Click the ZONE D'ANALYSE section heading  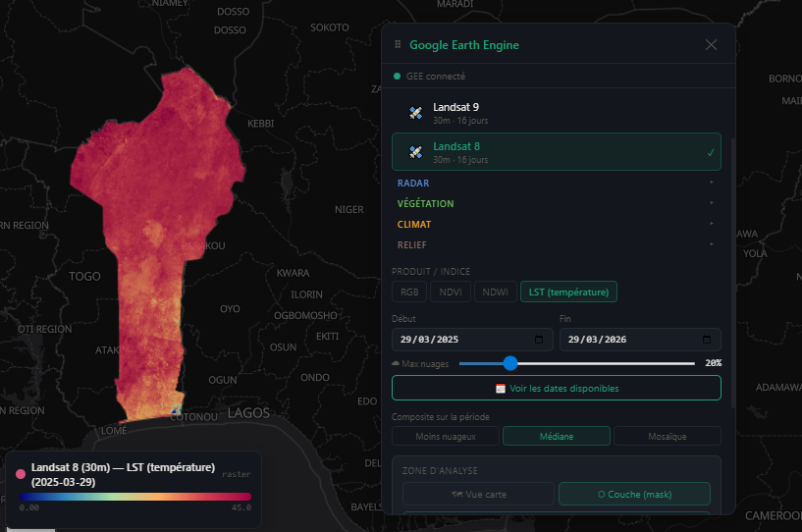440,470
